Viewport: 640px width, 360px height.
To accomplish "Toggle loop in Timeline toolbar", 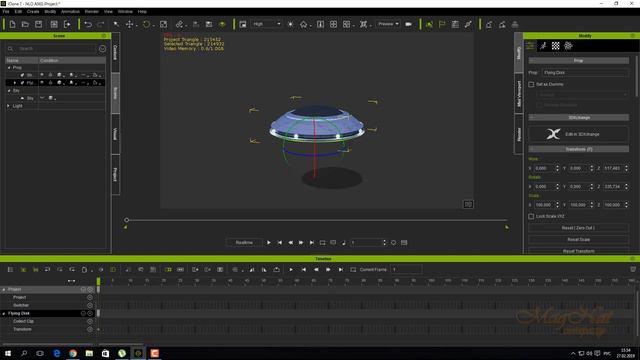I will [x=353, y=270].
